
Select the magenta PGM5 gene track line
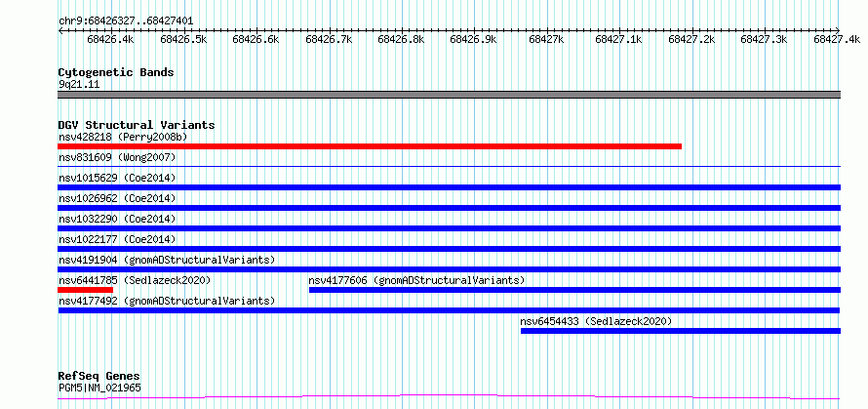[x=449, y=397]
